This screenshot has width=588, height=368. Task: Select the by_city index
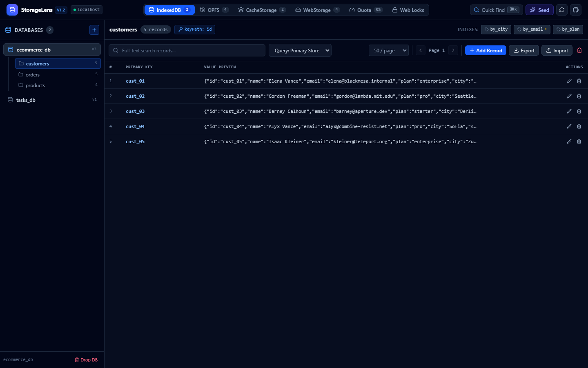coord(496,29)
